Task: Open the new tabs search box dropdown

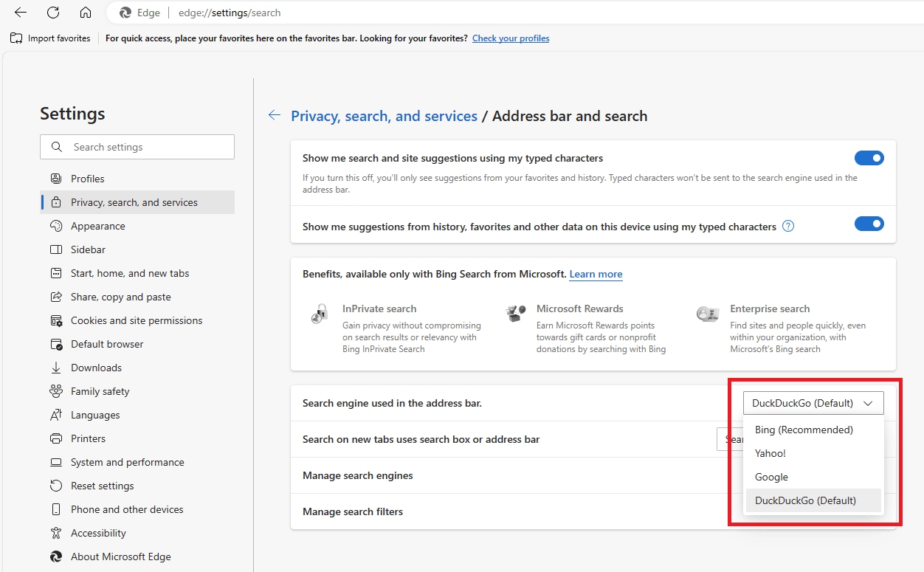Action: click(x=730, y=439)
